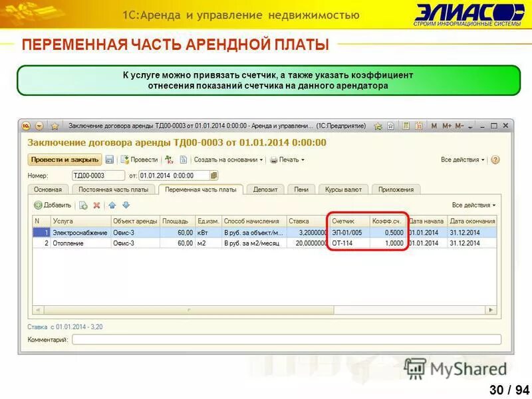The image size is (532, 399).
Task: Open the calendar icon in title bar
Action: click(x=419, y=126)
